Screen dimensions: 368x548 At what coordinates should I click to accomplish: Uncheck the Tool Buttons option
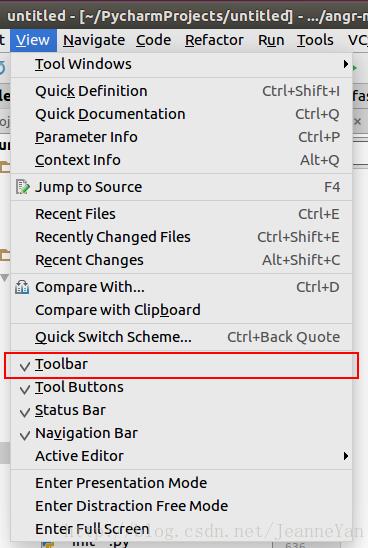pyautogui.click(x=181, y=387)
